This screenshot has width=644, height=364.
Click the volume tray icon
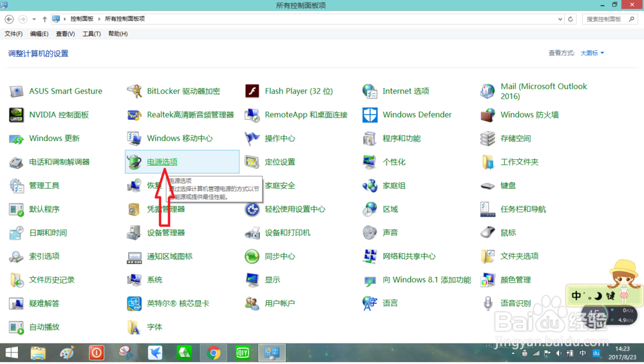558,353
